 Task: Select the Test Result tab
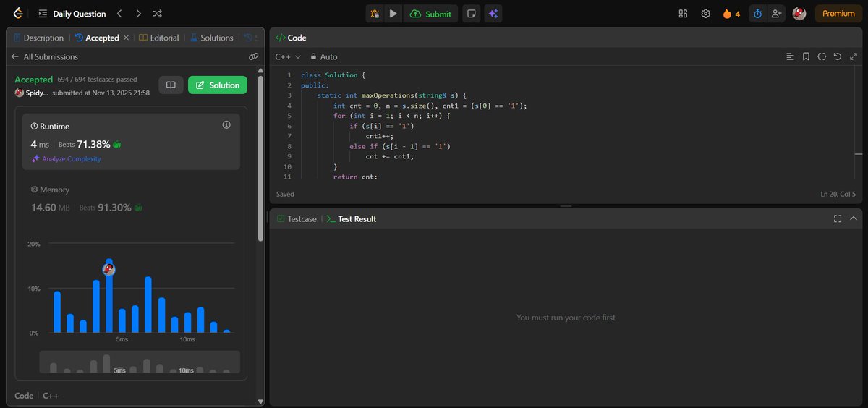tap(352, 218)
